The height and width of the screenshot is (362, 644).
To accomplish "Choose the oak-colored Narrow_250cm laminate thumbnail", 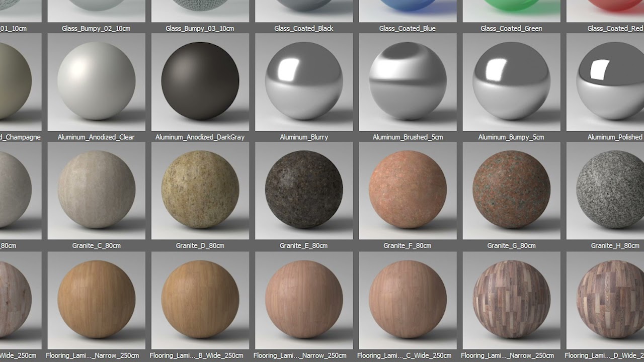I will [x=96, y=300].
